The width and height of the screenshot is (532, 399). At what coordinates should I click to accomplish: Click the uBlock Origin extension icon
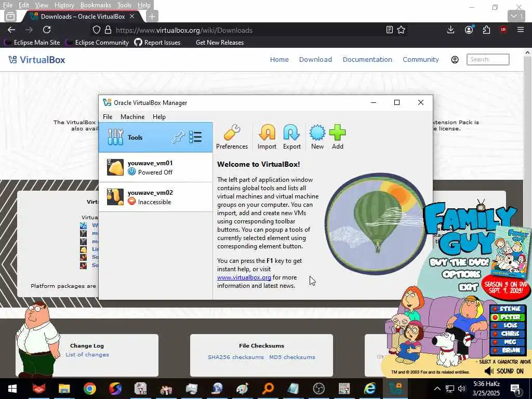click(x=503, y=30)
